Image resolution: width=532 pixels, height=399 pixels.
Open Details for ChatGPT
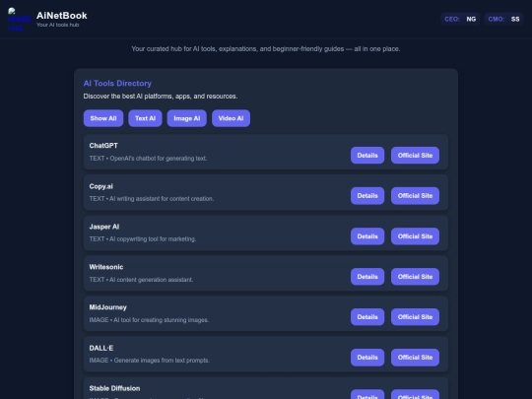[x=367, y=156]
